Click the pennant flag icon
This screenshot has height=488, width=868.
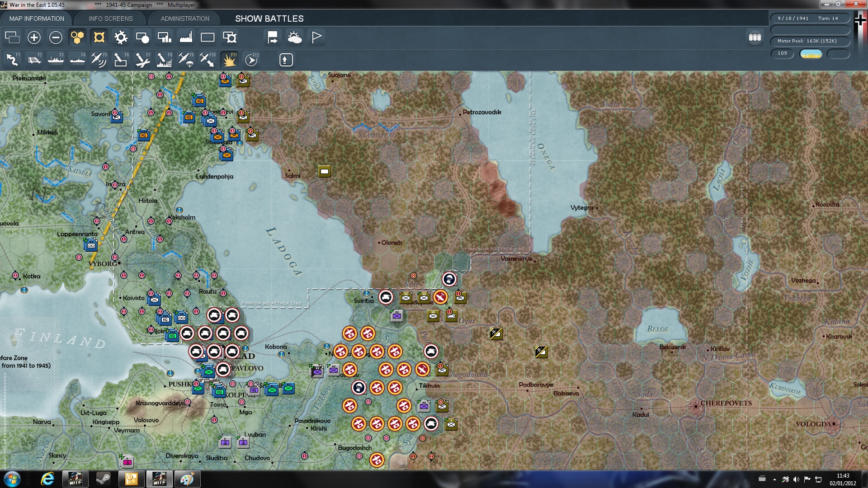[316, 37]
